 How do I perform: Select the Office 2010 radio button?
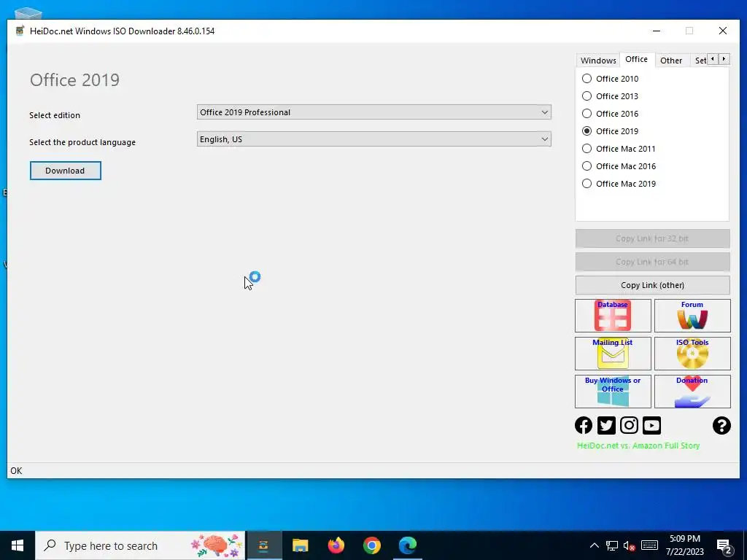coord(587,79)
